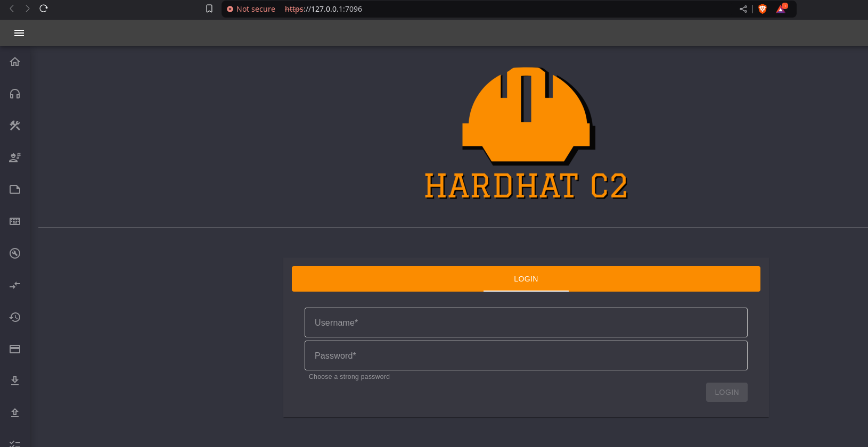This screenshot has width=868, height=447.
Task: Focus the Password input field
Action: point(526,355)
